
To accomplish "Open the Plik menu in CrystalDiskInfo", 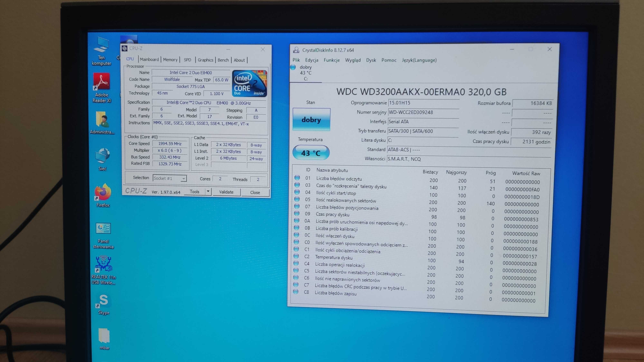I will click(296, 60).
